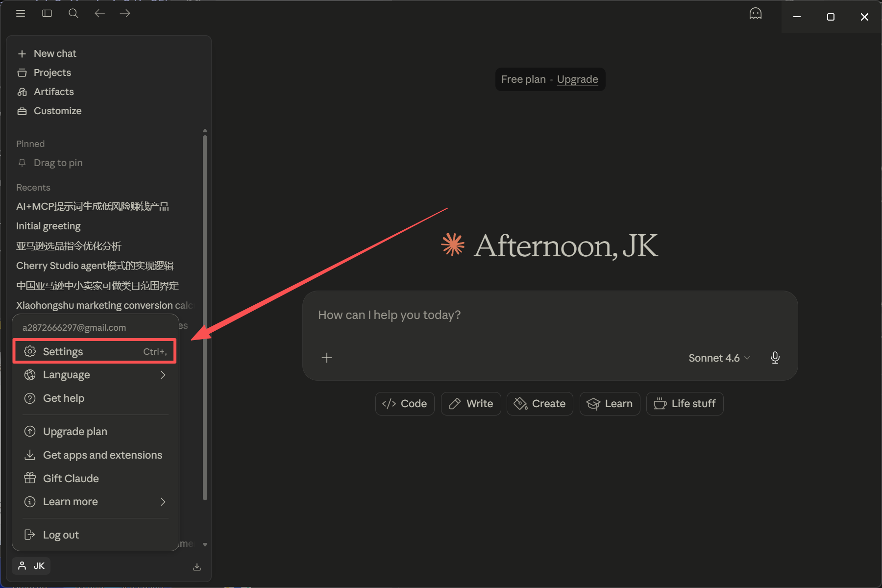This screenshot has height=588, width=882.
Task: Go forward with the right arrow
Action: (125, 13)
